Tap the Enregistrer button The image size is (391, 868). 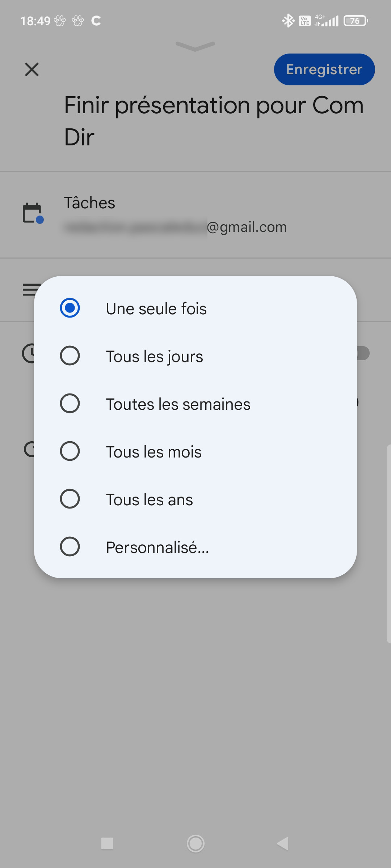[x=324, y=69]
